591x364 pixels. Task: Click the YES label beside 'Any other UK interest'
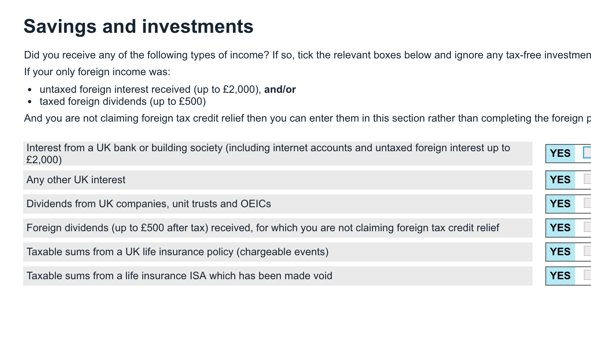click(x=560, y=180)
